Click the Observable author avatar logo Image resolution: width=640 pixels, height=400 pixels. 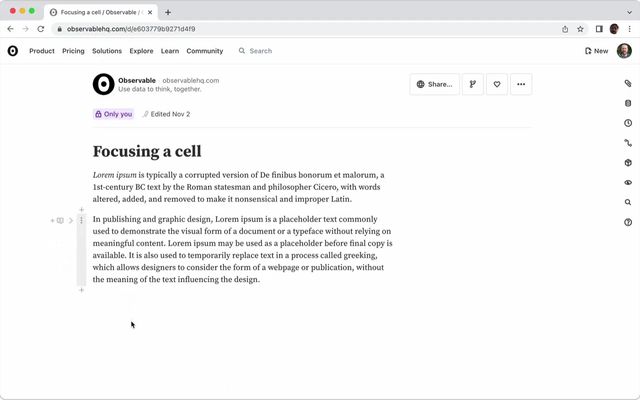tap(103, 84)
